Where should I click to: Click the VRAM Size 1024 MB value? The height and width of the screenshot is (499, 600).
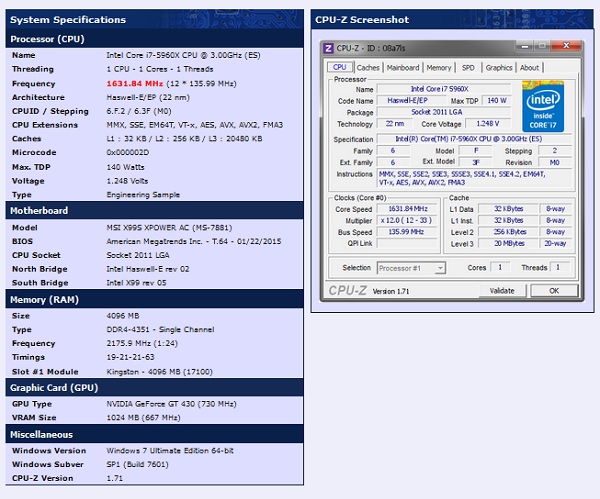tap(143, 417)
